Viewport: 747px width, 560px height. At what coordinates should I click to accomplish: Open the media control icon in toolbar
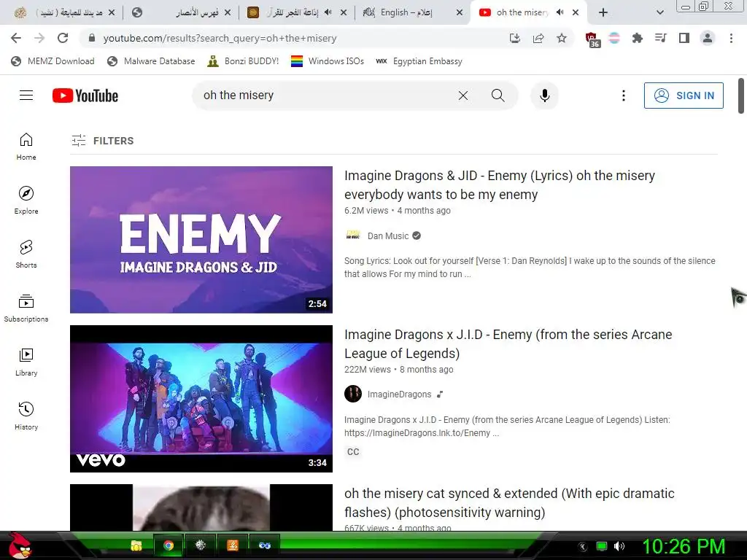coord(660,38)
